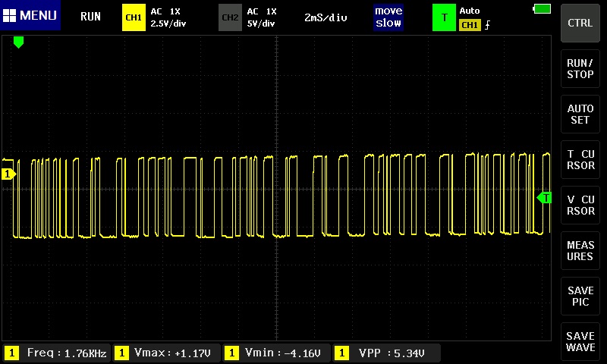Click the 2mS/div timebase setting
Screen dimensions: 607x364
tap(326, 17)
